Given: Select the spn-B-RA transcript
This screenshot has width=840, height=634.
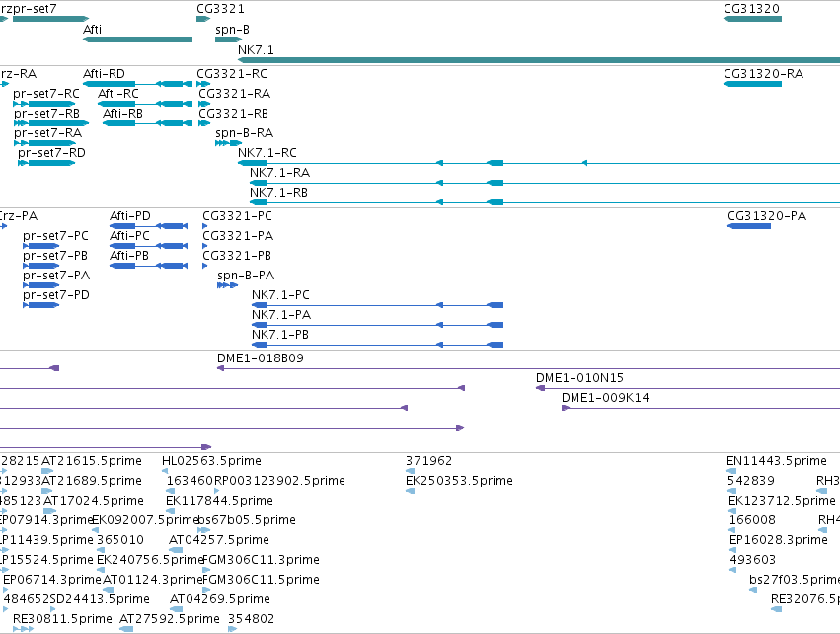Looking at the screenshot, I should tap(229, 143).
